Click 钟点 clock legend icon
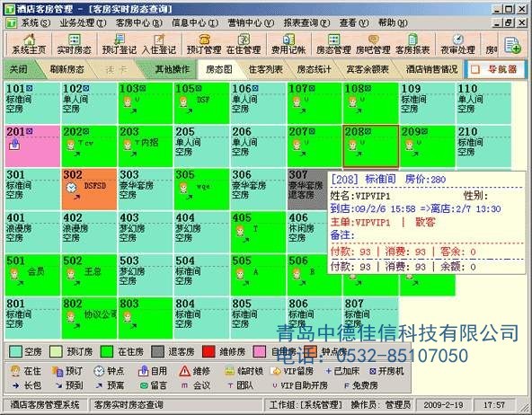The height and width of the screenshot is (415, 532). (99, 371)
